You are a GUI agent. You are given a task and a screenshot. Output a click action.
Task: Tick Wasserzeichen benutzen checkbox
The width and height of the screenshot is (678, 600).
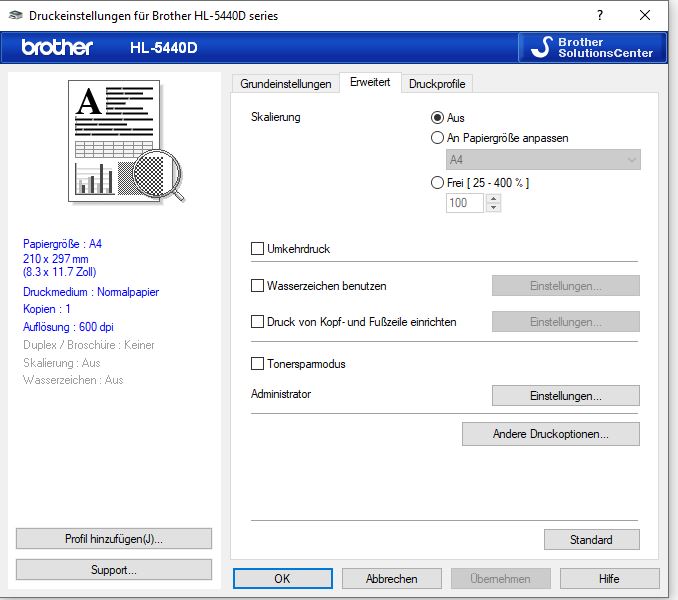(257, 286)
